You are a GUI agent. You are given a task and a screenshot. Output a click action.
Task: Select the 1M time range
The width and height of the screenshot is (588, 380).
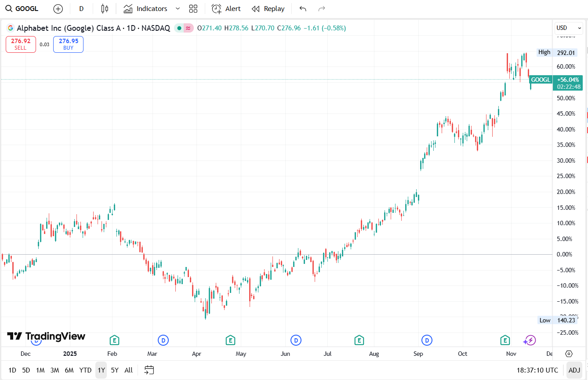(40, 370)
